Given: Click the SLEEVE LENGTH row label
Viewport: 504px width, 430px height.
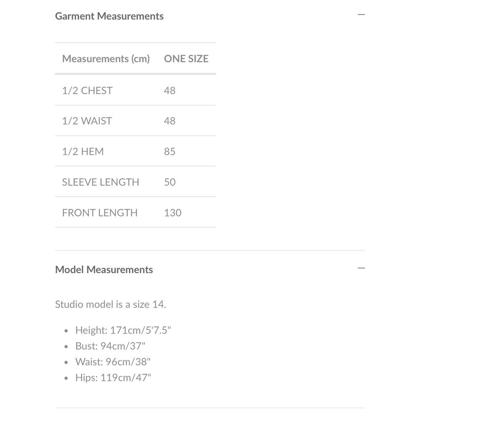Looking at the screenshot, I should tap(100, 182).
